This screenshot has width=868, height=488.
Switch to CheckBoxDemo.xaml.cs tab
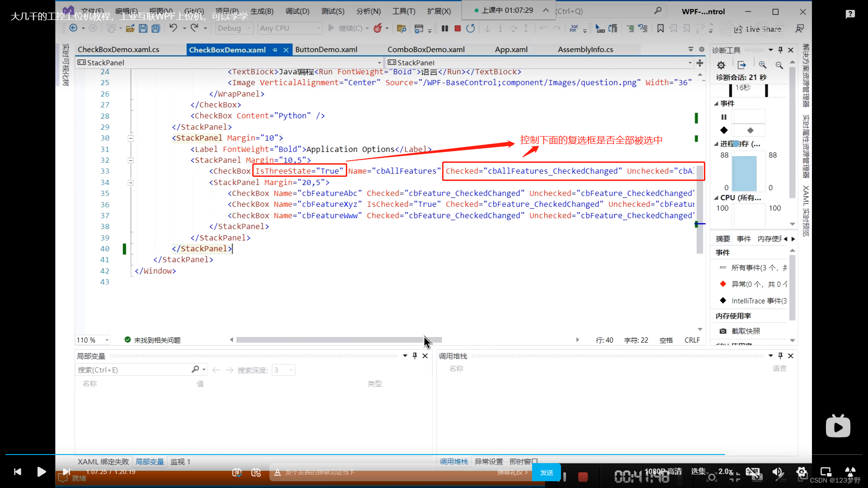click(118, 50)
